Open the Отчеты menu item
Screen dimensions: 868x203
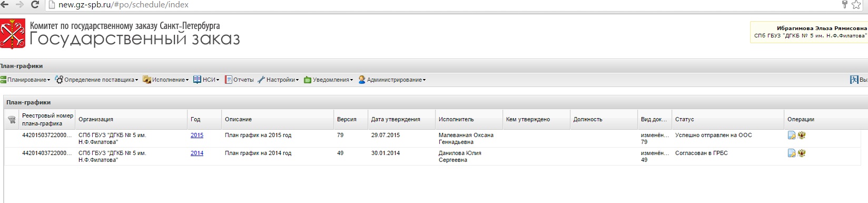(239, 80)
